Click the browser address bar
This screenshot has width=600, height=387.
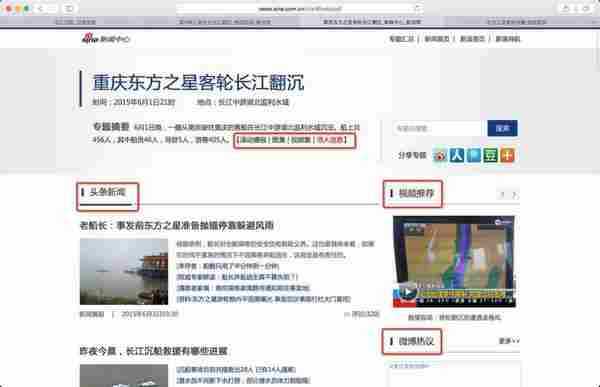[x=300, y=8]
